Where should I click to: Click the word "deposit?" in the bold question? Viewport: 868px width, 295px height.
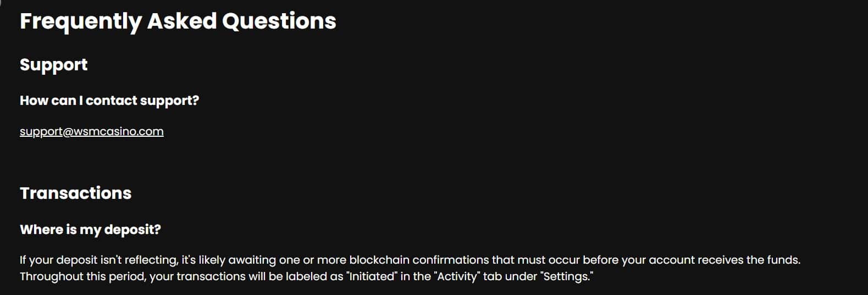tap(132, 230)
